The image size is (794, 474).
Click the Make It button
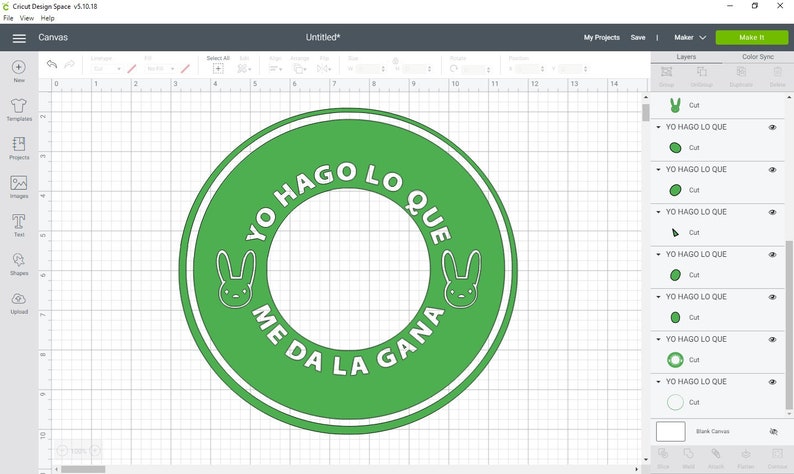pos(751,37)
